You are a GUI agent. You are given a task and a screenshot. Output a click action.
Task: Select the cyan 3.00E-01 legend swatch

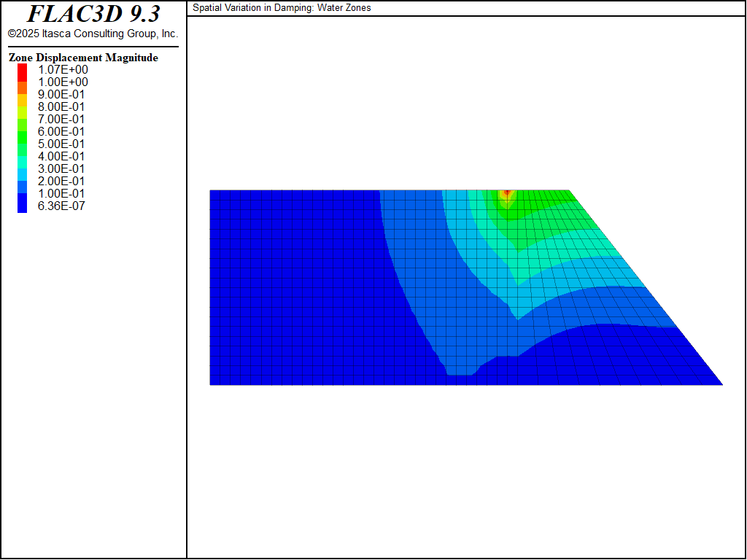coord(22,169)
